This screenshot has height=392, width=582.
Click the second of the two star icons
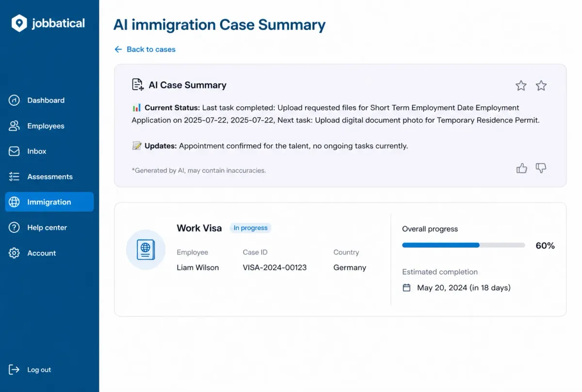541,86
